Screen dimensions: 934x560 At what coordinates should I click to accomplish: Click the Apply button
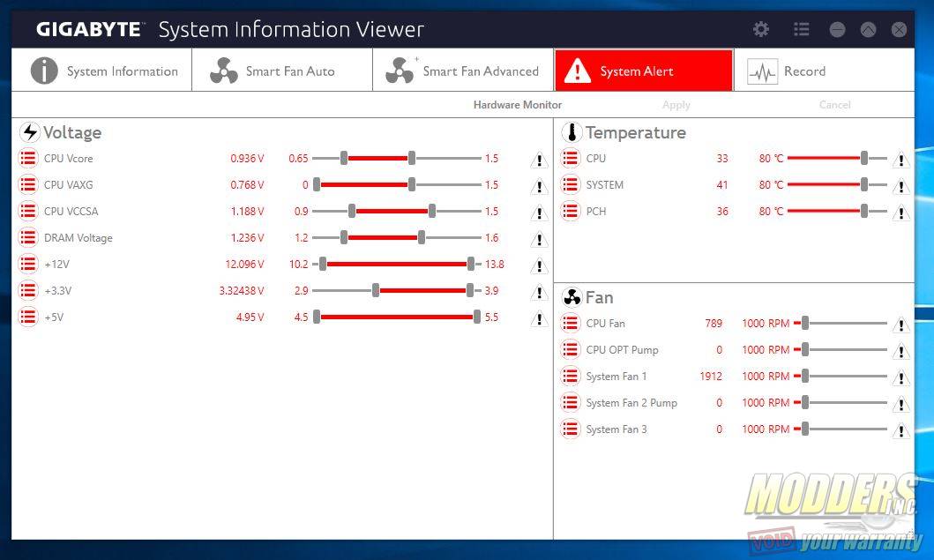[x=676, y=105]
